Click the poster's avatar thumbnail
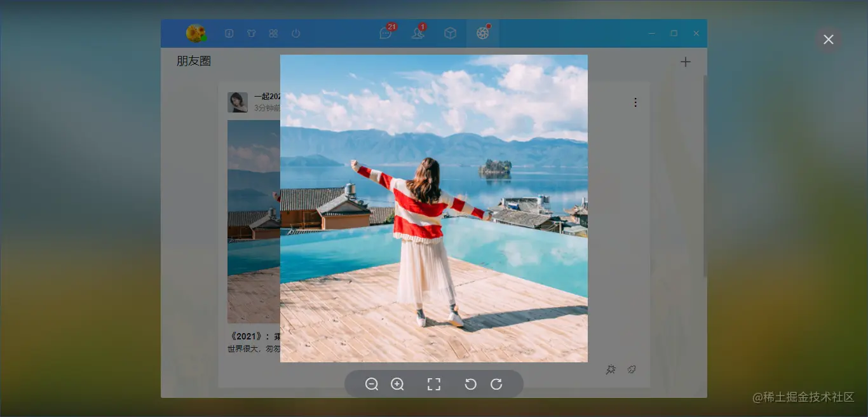Image resolution: width=868 pixels, height=417 pixels. (238, 102)
